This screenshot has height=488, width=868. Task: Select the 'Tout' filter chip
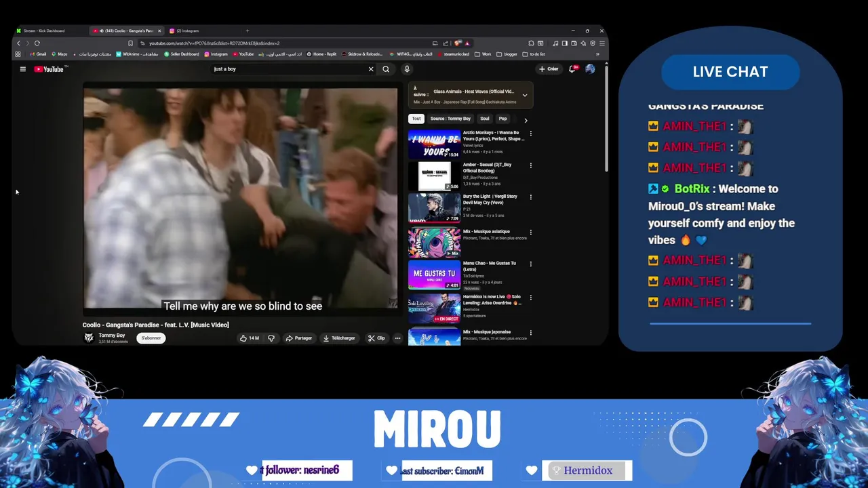(416, 119)
